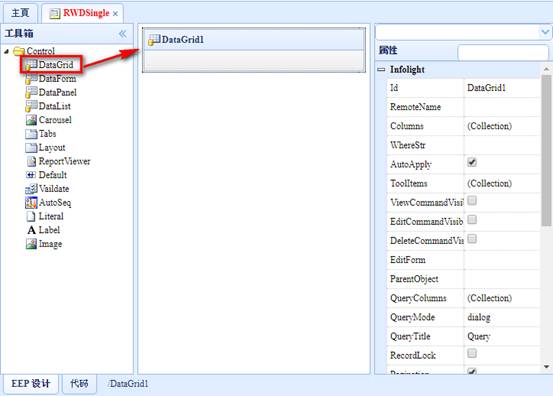Click the DataGrid1 icon on design canvas
Viewport: 553px width, 396px height.
pos(154,40)
